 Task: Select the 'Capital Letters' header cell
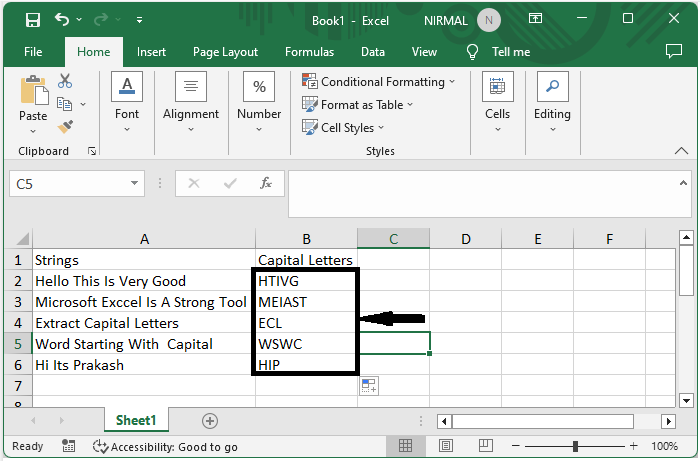pyautogui.click(x=306, y=260)
